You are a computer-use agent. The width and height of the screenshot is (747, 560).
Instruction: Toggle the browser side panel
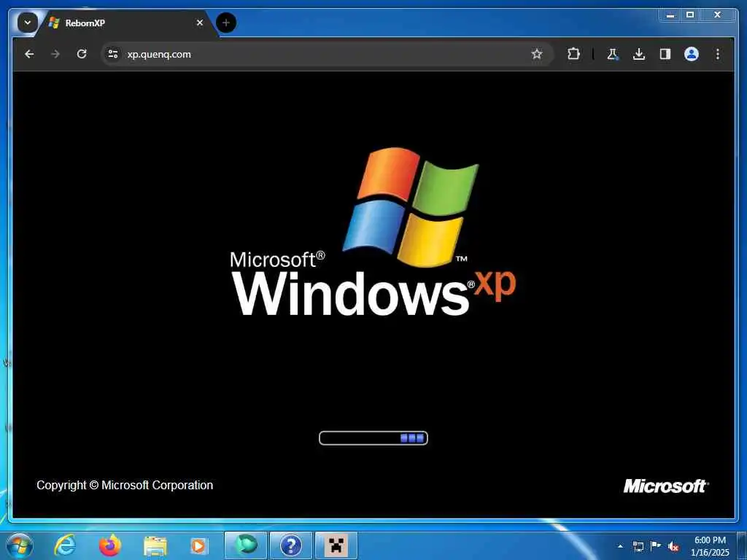click(665, 54)
